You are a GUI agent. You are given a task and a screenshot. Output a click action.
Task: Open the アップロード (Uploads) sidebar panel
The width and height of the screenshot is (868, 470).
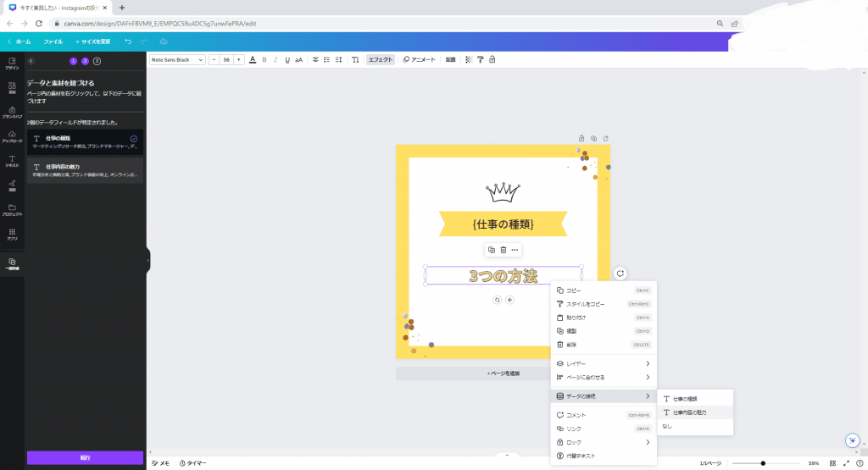point(12,136)
